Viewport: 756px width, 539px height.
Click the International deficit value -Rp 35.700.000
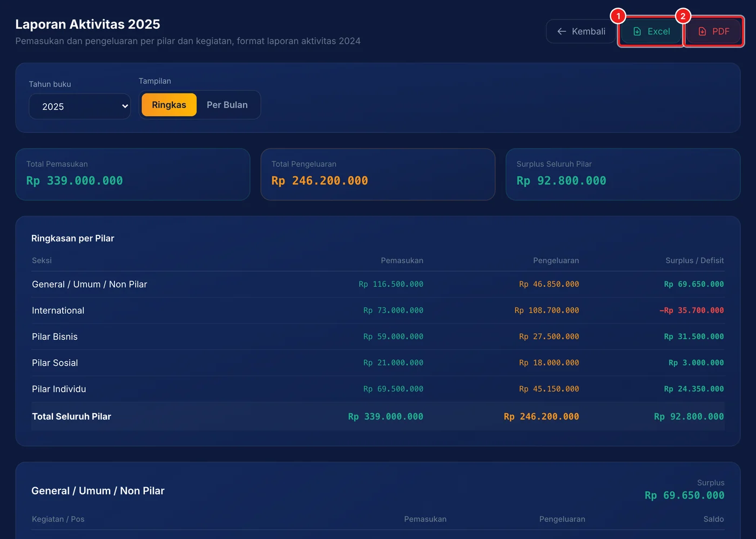click(x=691, y=311)
